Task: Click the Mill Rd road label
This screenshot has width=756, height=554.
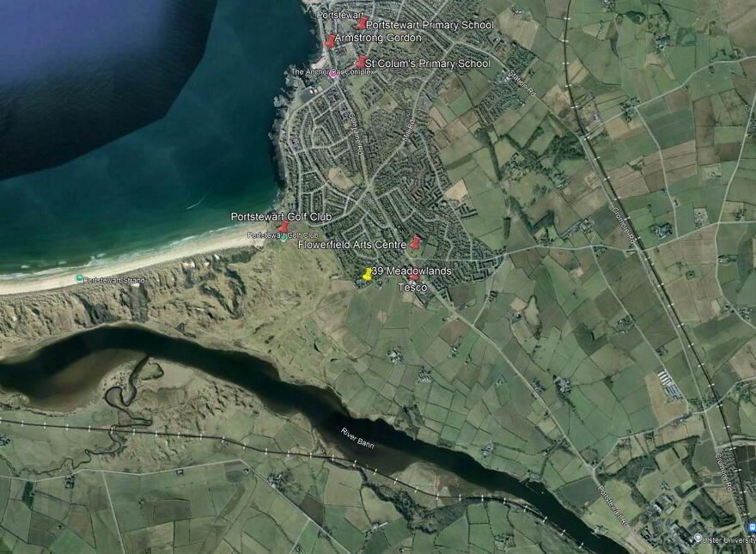Action: (408, 131)
